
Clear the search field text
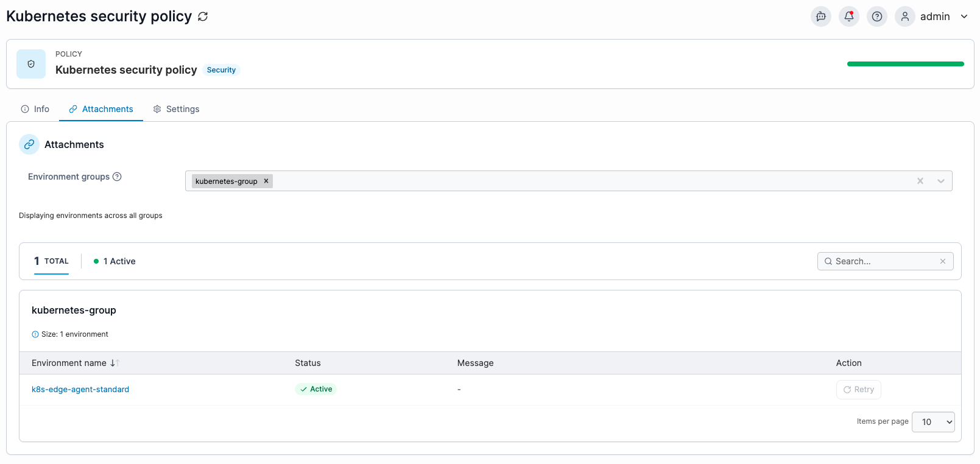pyautogui.click(x=942, y=261)
